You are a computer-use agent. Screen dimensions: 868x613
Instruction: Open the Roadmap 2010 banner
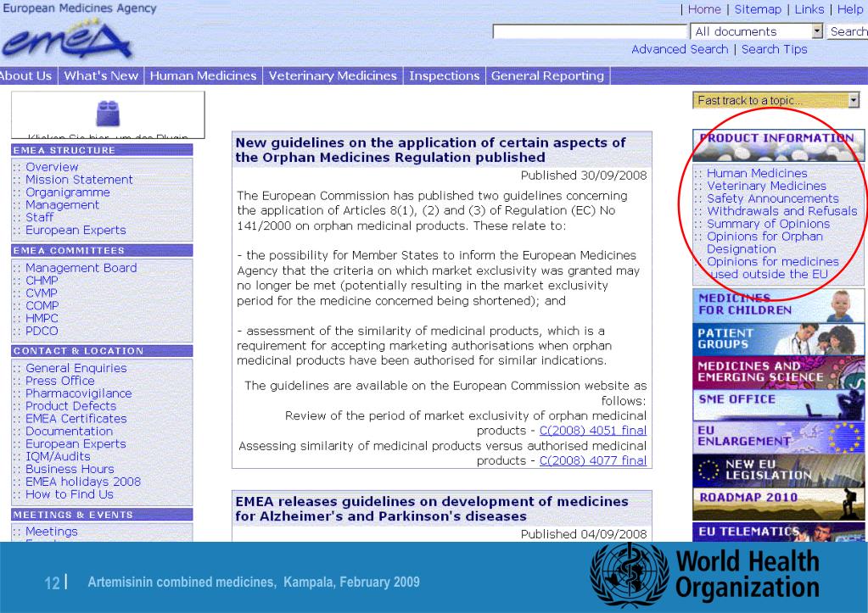[778, 504]
